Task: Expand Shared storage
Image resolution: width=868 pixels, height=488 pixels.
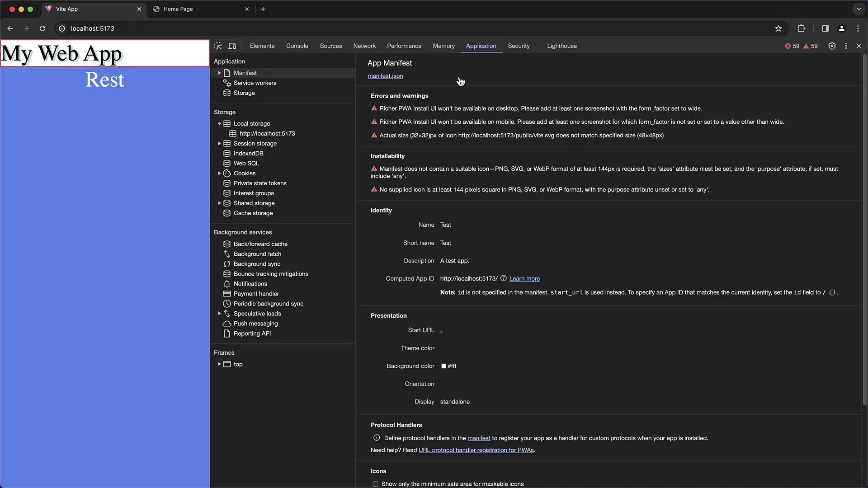Action: [219, 203]
